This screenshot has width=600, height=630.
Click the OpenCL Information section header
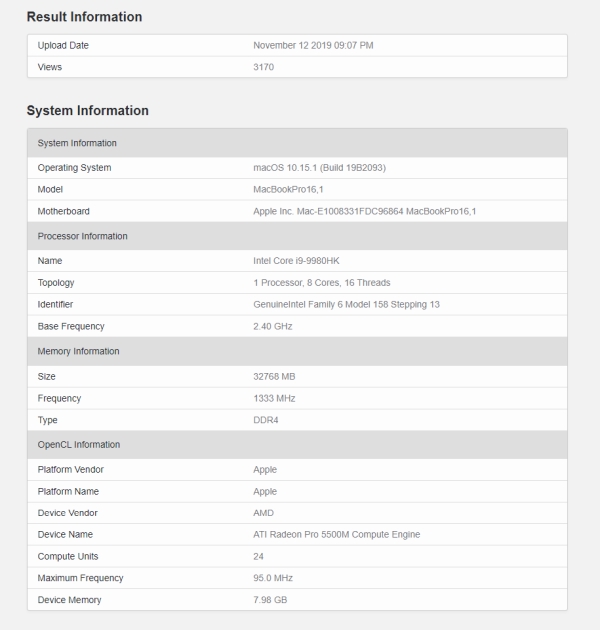click(78, 444)
